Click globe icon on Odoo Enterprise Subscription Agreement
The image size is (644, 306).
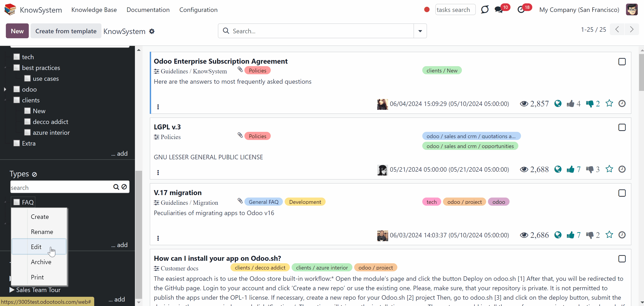tap(558, 103)
